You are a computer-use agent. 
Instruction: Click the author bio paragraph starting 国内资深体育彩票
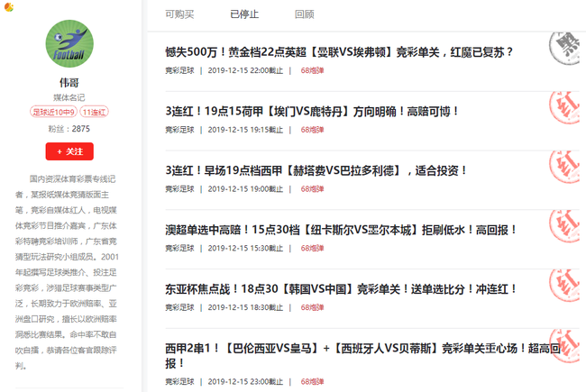coord(67,272)
